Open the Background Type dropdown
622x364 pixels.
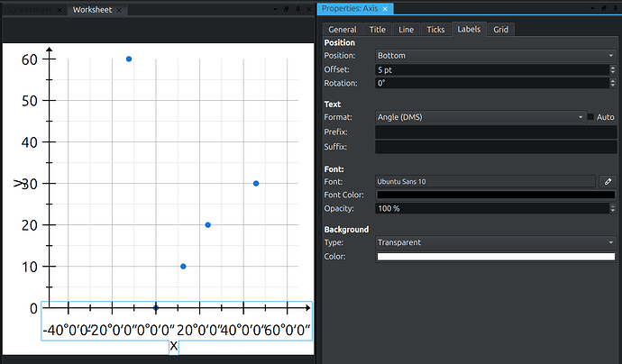[495, 242]
